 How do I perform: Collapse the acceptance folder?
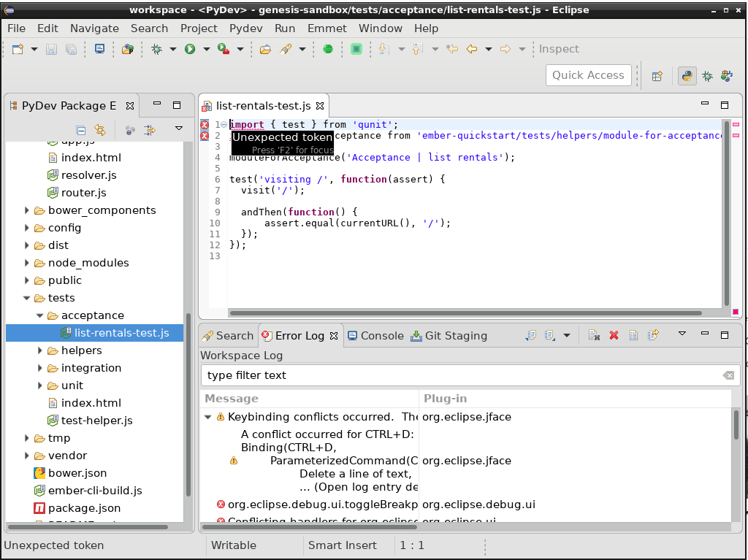[40, 315]
